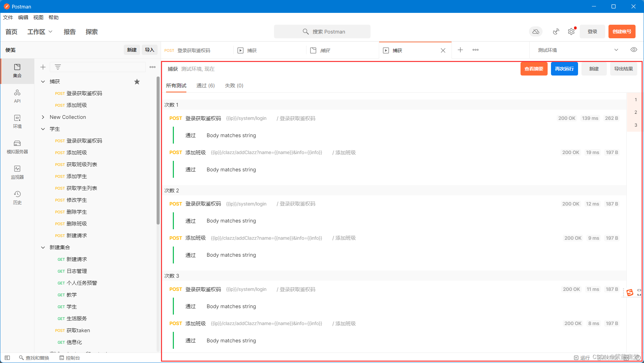Switch to the 环境 sidebar panel
This screenshot has height=363, width=644.
17,122
